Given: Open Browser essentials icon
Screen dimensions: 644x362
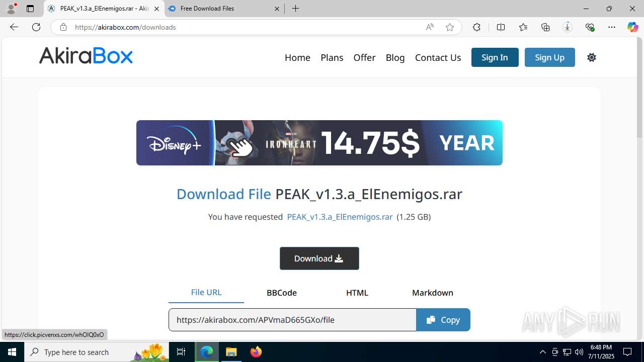Looking at the screenshot, I should [x=590, y=27].
